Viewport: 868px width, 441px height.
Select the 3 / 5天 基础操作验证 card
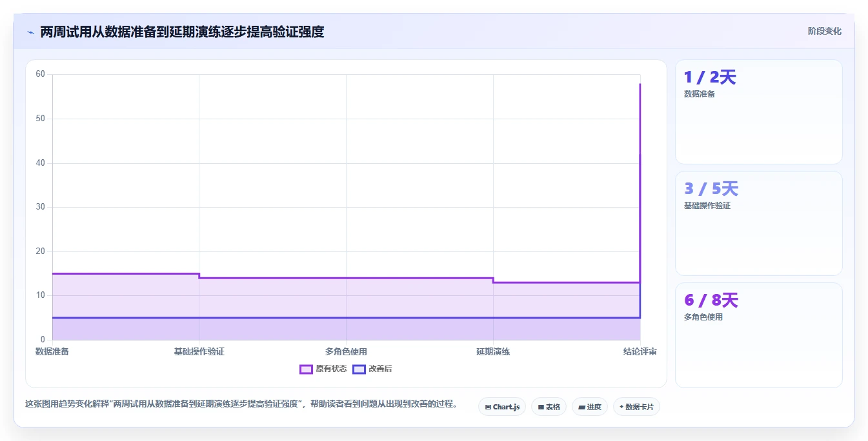759,223
